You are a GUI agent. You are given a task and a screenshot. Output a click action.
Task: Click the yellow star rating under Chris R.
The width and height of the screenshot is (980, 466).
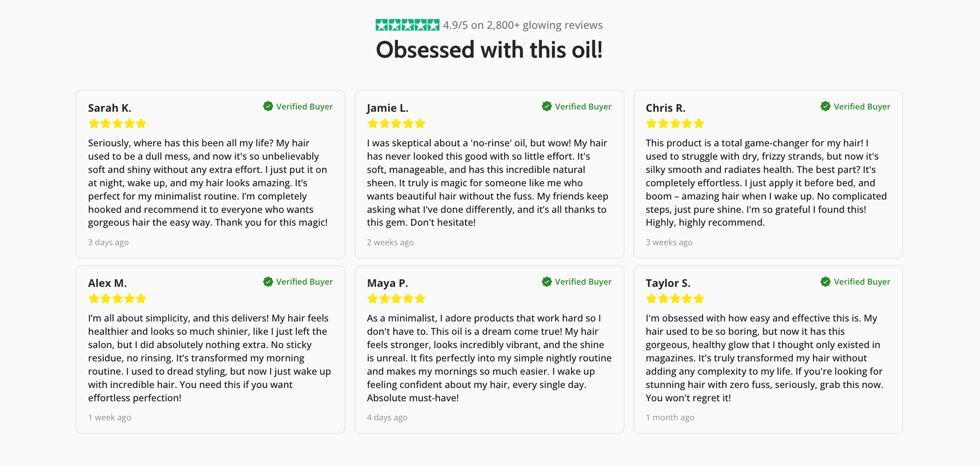pyautogui.click(x=675, y=124)
